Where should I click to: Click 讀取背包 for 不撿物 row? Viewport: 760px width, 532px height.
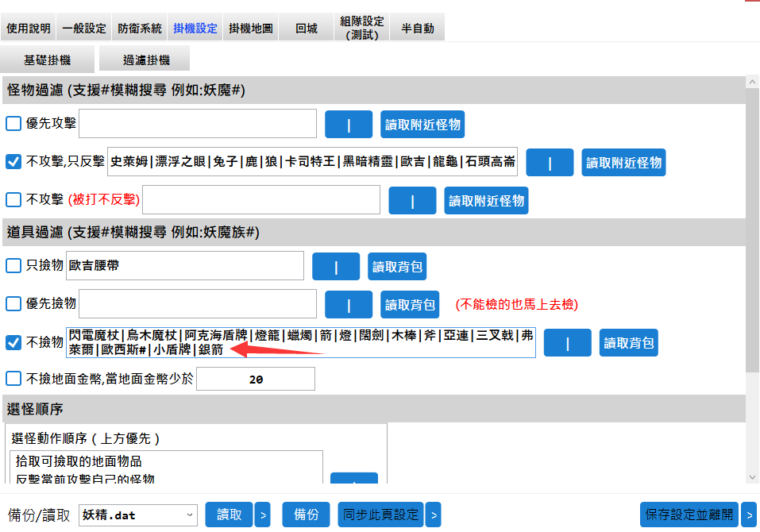(629, 342)
